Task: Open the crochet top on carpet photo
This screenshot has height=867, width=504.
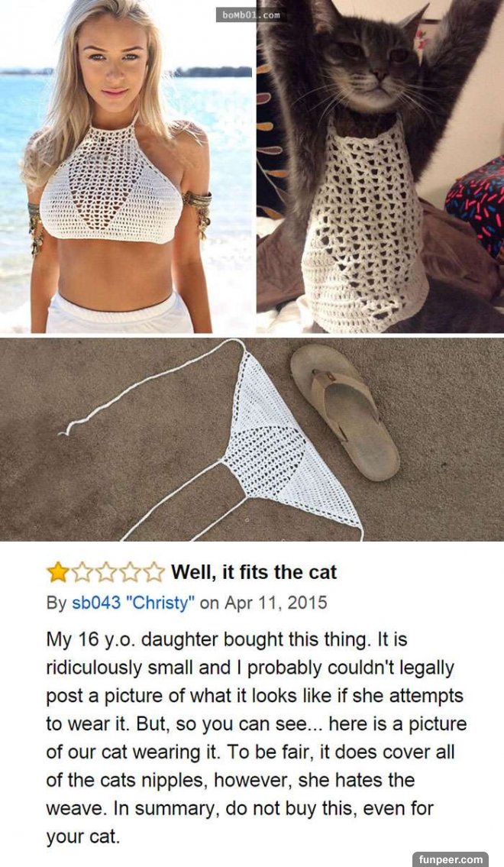Action: pos(252,439)
